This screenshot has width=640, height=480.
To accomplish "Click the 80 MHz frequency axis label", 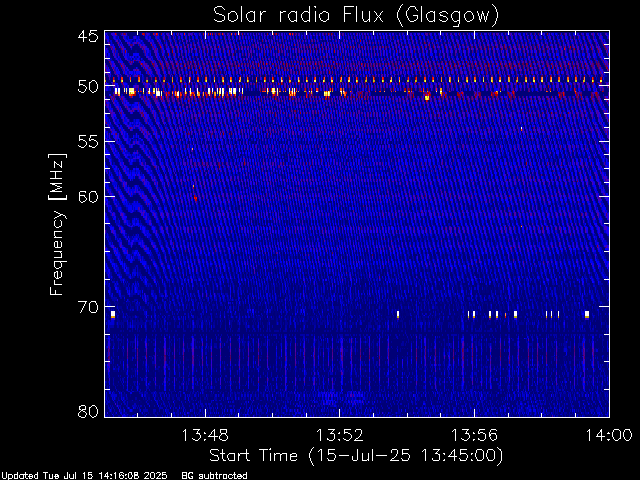I will [x=88, y=411].
